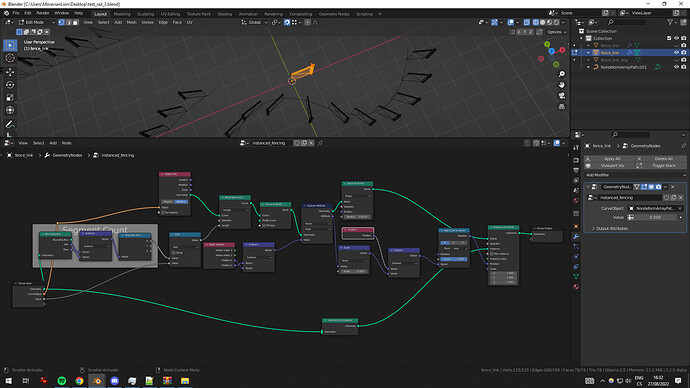The height and width of the screenshot is (388, 690).
Task: Collapse the Collection in outliner
Action: [x=581, y=38]
